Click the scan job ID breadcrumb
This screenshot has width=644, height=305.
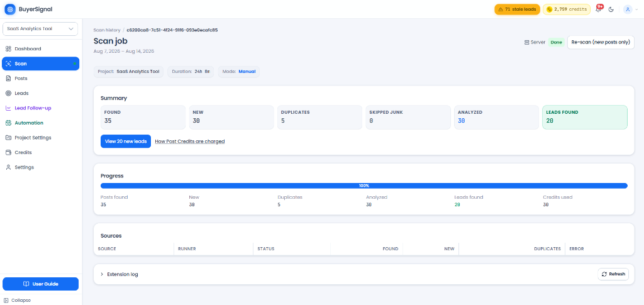[172, 30]
